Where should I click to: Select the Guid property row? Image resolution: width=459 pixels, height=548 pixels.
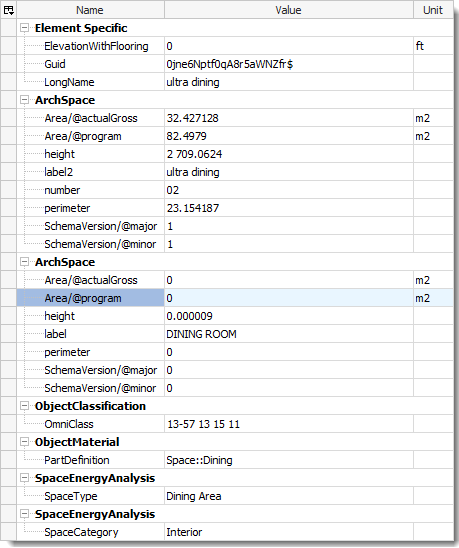[x=235, y=64]
